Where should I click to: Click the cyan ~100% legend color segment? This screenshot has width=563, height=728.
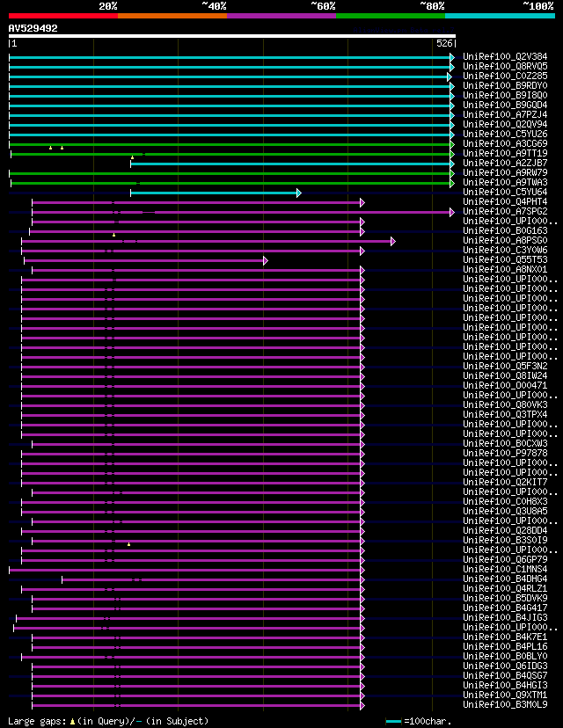[x=500, y=16]
